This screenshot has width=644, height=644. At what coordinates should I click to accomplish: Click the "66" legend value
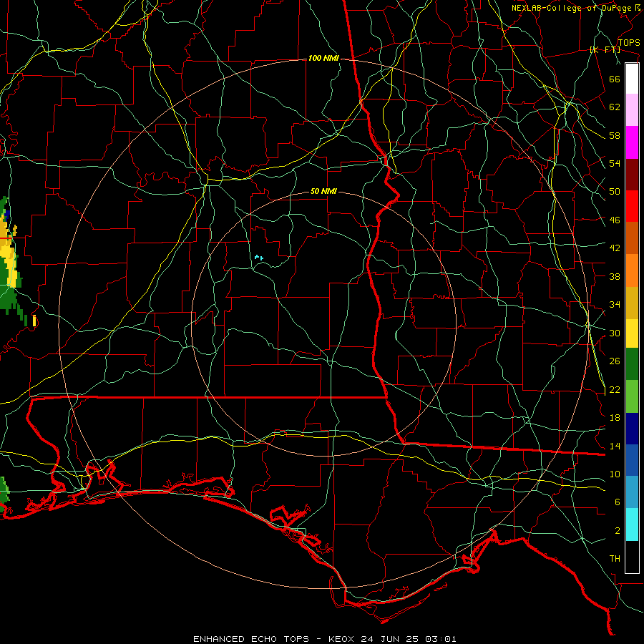point(615,79)
